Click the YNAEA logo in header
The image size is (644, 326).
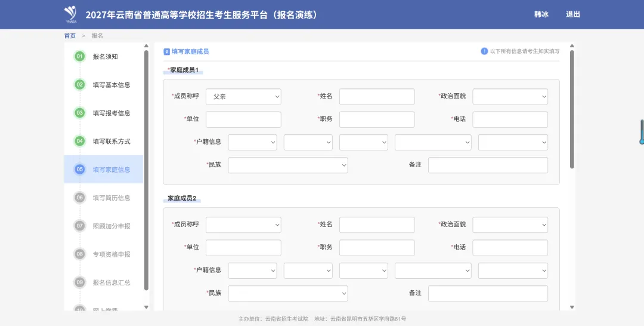[70, 14]
